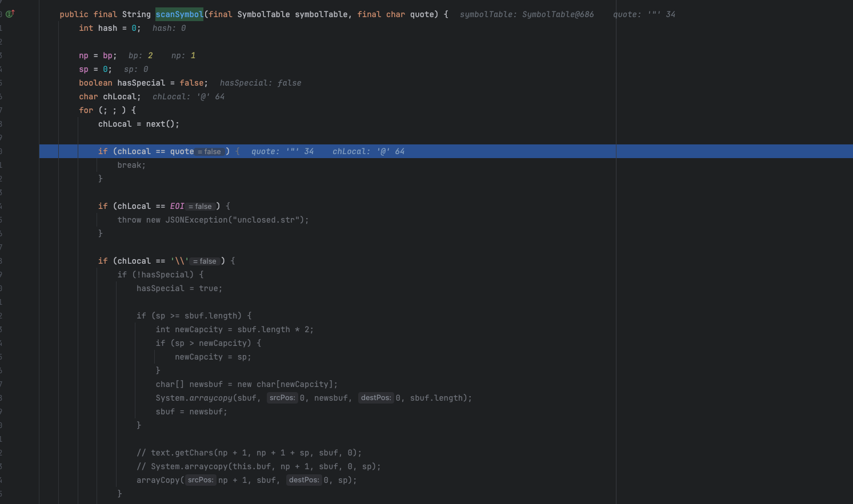Click the destPos hint in System.arraycopy call
Image resolution: width=853 pixels, height=504 pixels.
375,398
